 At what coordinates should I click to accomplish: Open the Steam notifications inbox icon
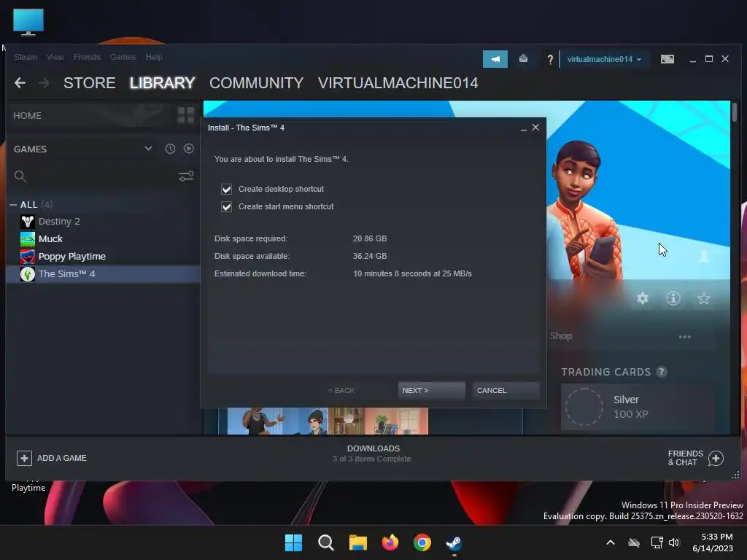pos(523,59)
